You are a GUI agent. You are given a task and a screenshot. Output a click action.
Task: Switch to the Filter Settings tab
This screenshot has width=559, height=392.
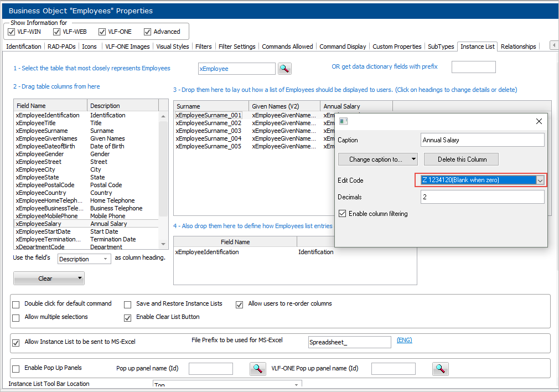pos(237,47)
